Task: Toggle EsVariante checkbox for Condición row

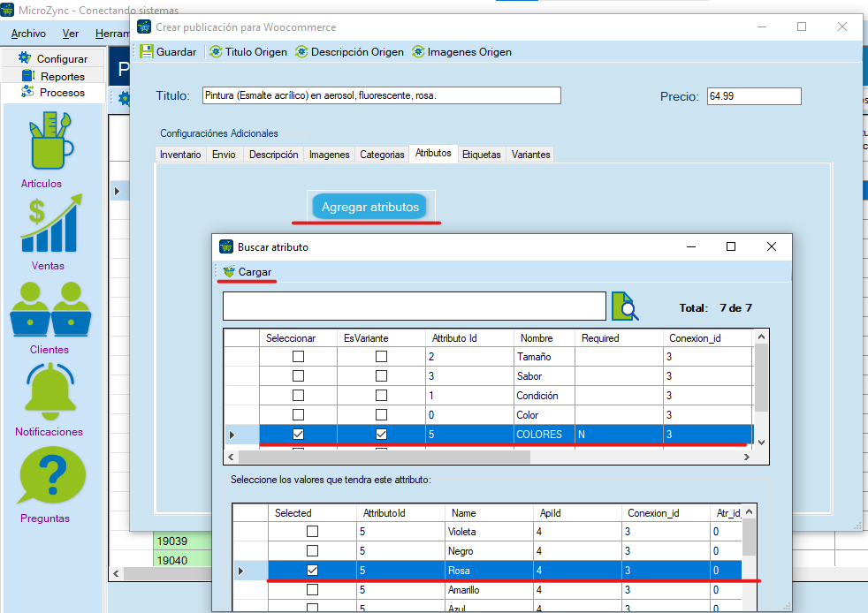Action: 382,395
